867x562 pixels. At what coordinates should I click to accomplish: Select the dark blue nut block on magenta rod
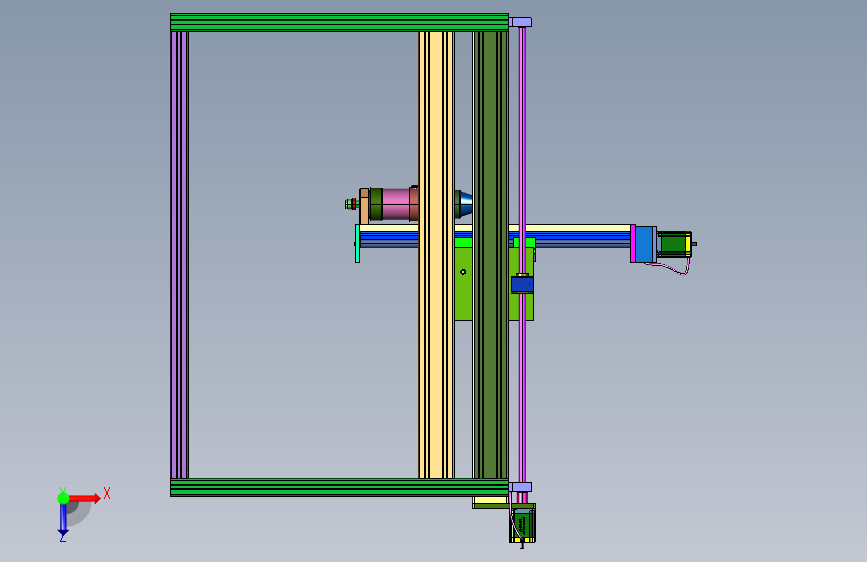point(522,285)
